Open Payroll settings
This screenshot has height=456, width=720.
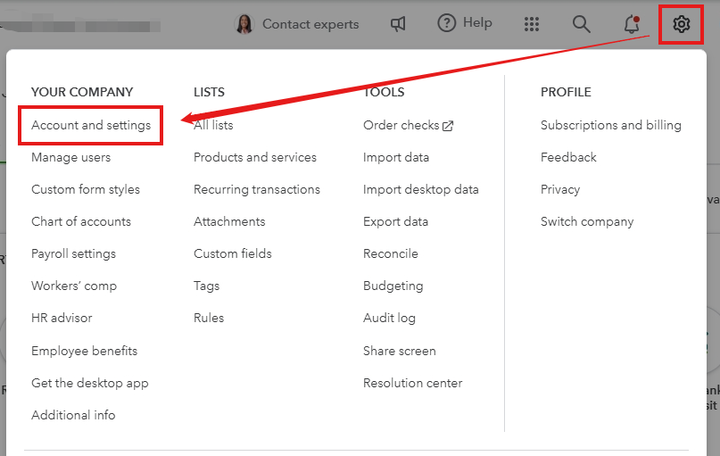coord(74,253)
